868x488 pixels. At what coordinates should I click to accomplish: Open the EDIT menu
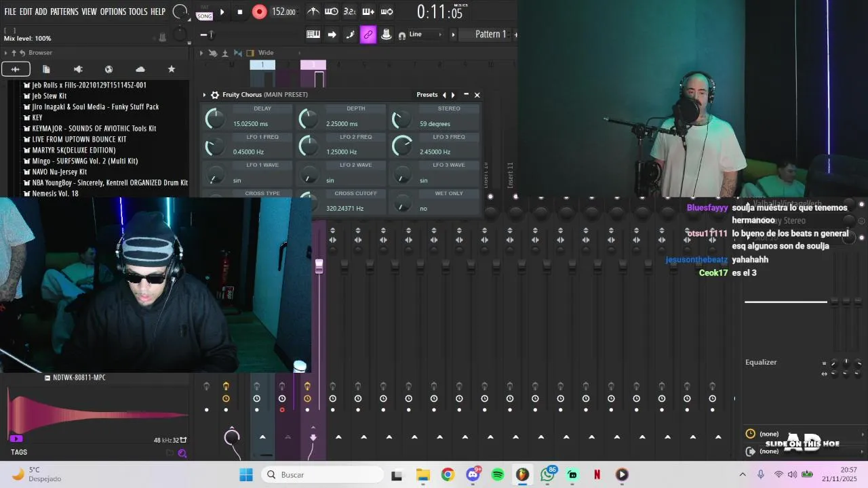26,12
